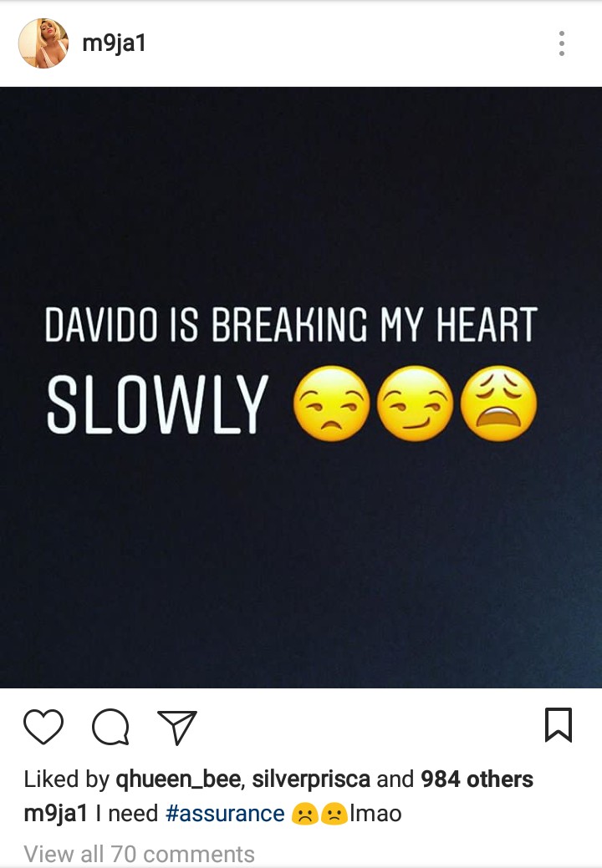View all 70 comments
Screen dimensions: 602x868
139,853
